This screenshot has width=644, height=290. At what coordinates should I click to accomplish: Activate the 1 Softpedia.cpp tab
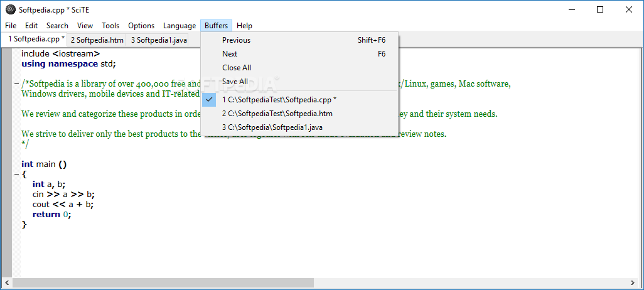35,40
